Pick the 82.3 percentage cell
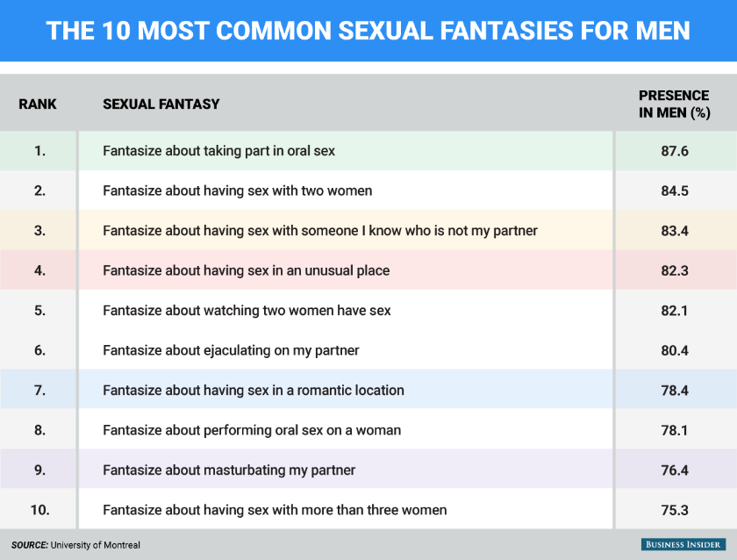Screen dimensions: 737x560 click(x=674, y=270)
